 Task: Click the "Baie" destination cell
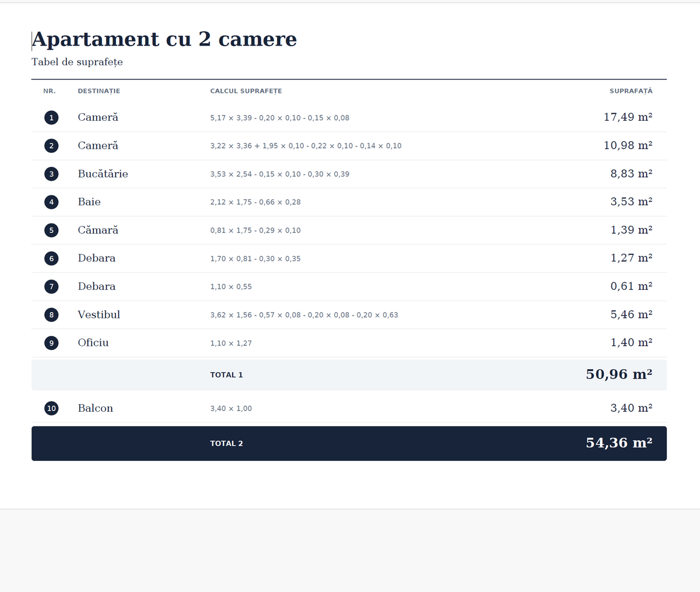[x=89, y=202]
